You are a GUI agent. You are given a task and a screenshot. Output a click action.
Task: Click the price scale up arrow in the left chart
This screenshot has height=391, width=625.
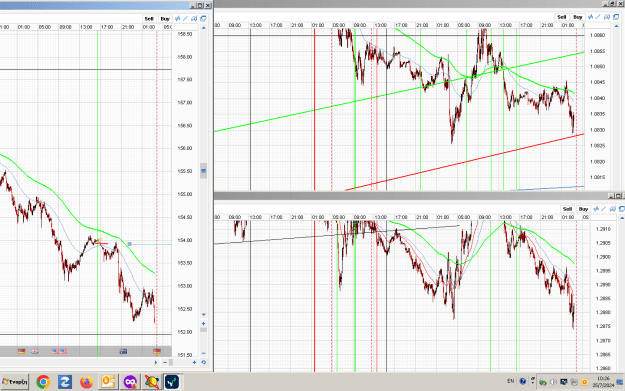click(x=204, y=28)
